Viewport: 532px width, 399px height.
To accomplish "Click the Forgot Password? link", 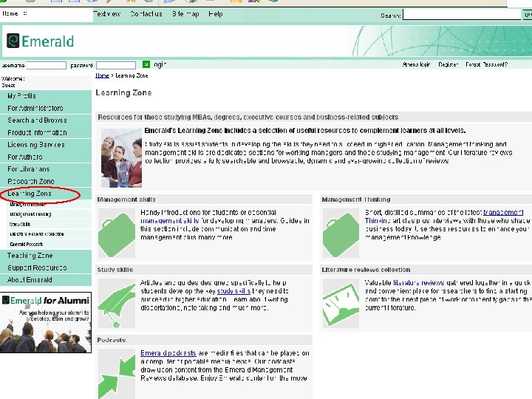I will pos(486,64).
